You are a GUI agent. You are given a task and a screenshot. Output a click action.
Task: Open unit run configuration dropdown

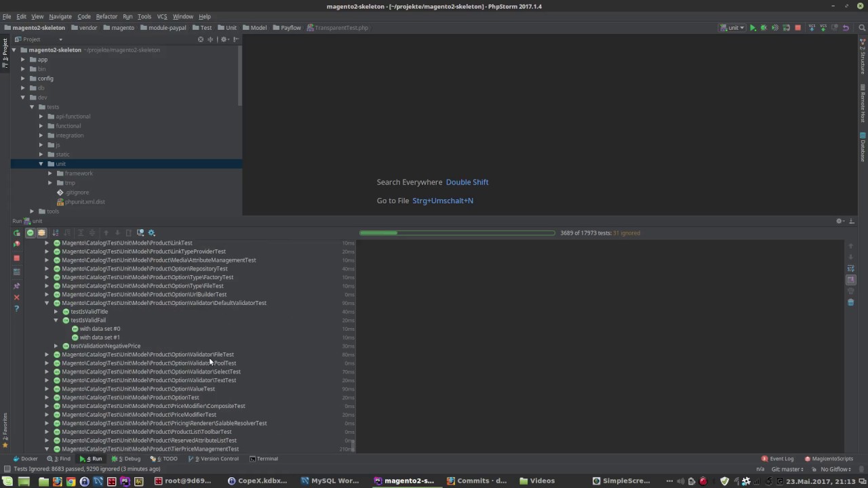733,28
